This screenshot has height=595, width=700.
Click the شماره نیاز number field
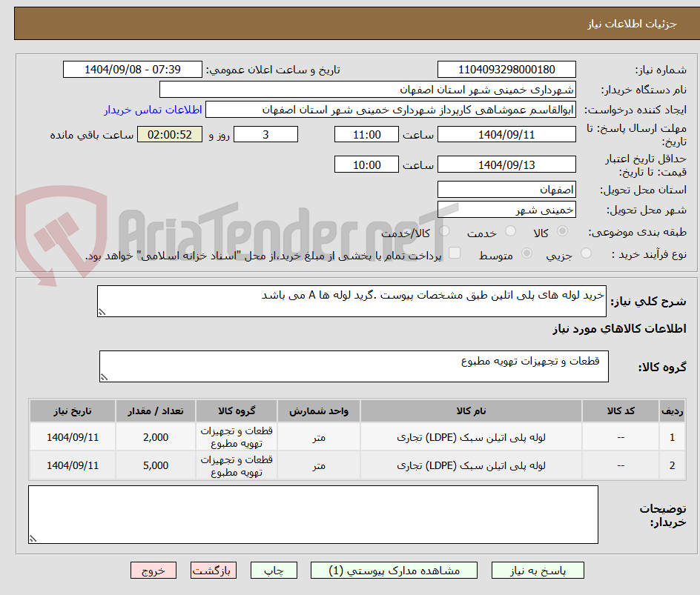click(x=506, y=70)
